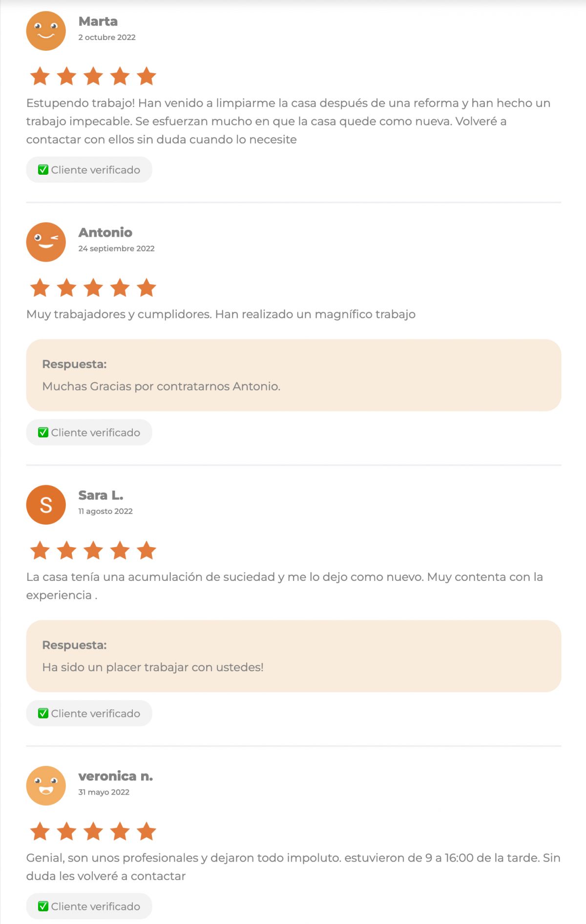586x924 pixels.
Task: Click the reviewer name Marta
Action: (98, 21)
